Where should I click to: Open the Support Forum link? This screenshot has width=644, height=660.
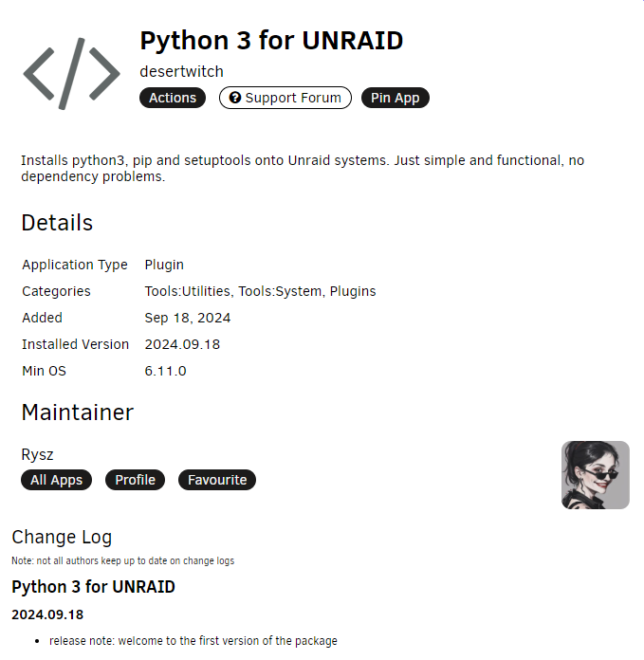pyautogui.click(x=285, y=98)
